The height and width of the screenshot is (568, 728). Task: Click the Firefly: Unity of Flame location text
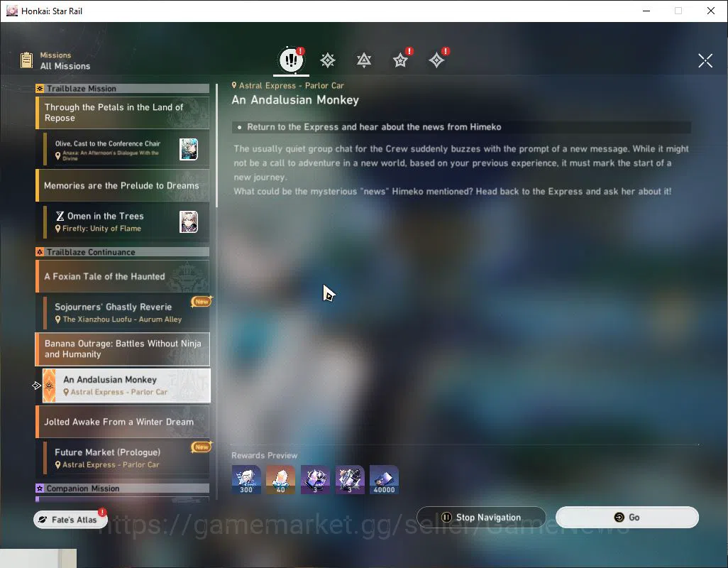click(x=101, y=228)
